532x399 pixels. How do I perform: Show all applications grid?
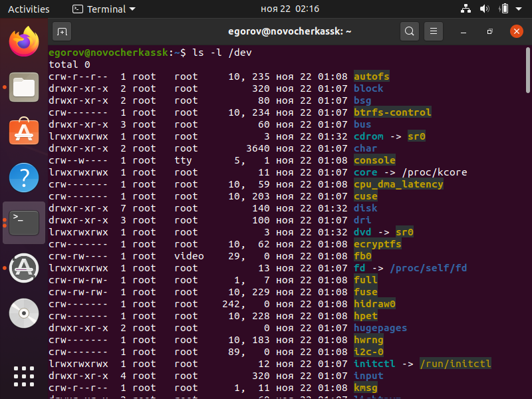[24, 375]
